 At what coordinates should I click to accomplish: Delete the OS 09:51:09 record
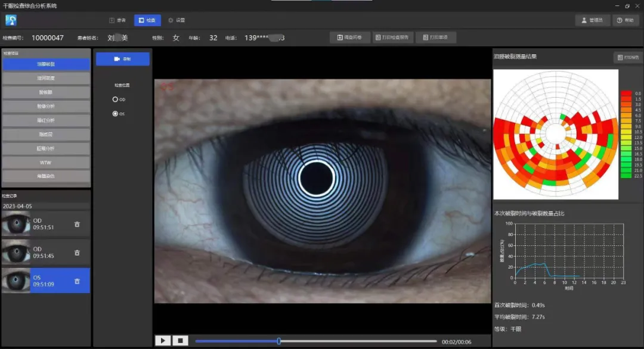click(x=77, y=281)
